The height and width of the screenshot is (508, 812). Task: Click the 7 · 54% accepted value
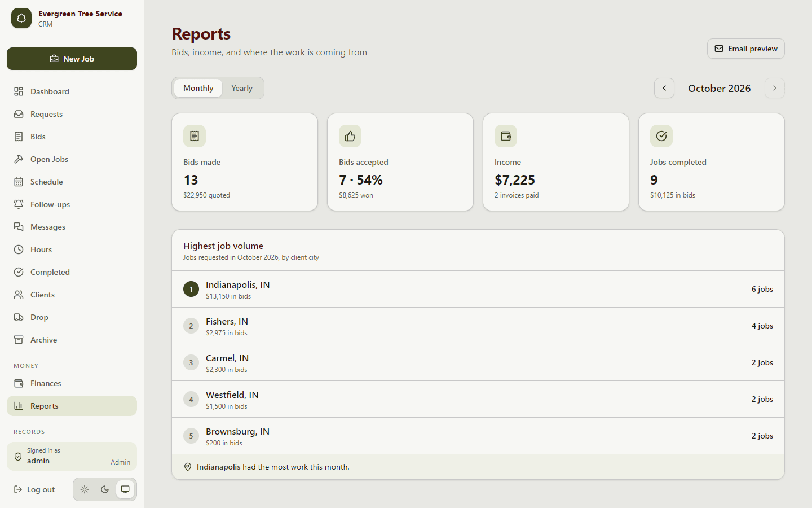tap(361, 180)
